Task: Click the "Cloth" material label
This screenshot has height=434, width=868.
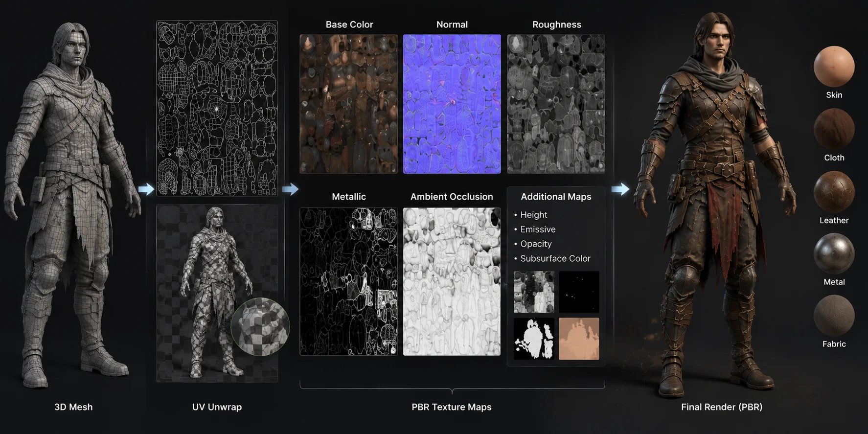Action: click(x=834, y=158)
